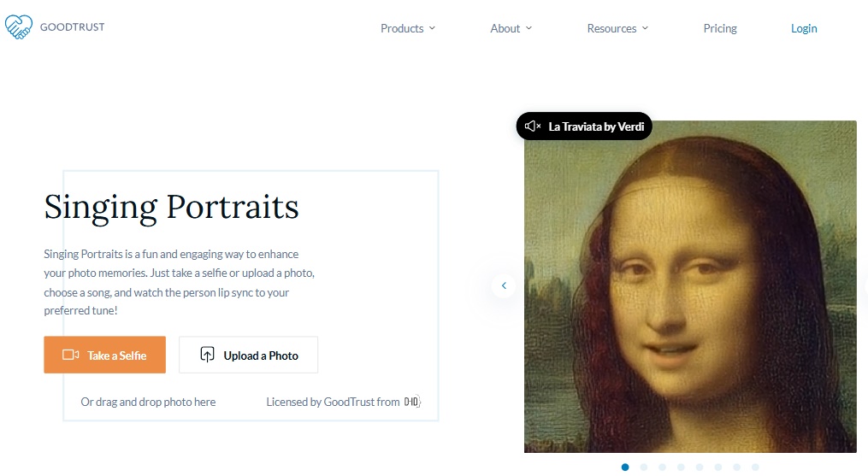868x476 pixels.
Task: Click the GOODTRUST brand name text
Action: click(73, 27)
